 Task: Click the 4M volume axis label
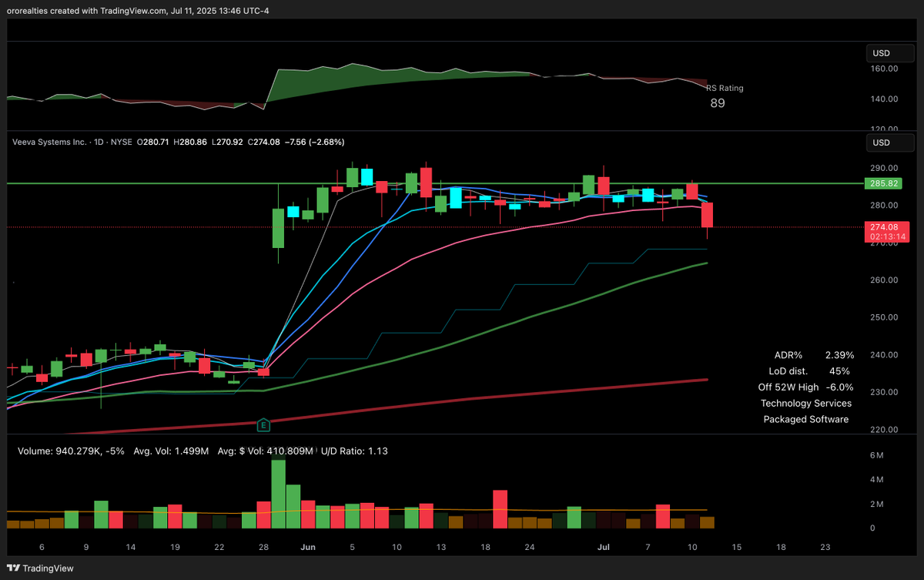[876, 480]
